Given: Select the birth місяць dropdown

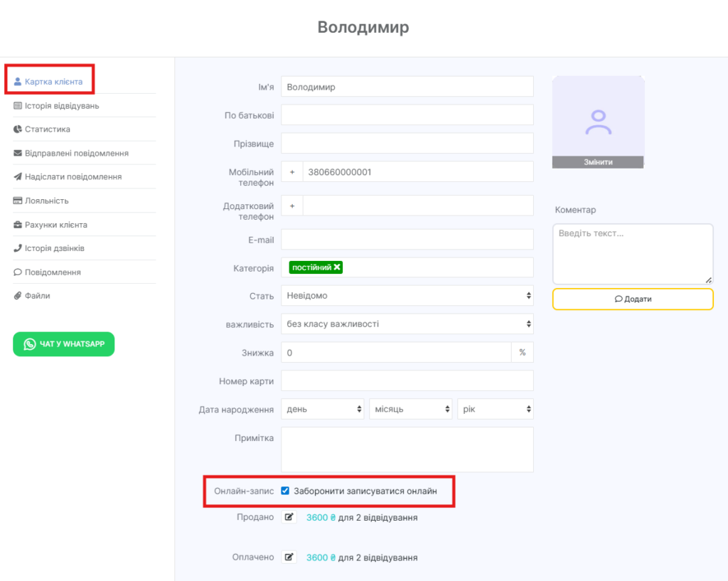Looking at the screenshot, I should pos(411,409).
